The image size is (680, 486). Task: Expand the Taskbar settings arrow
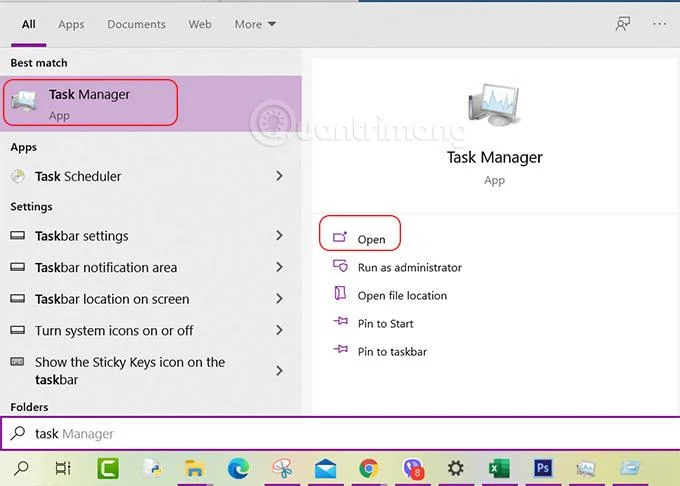[x=279, y=235]
